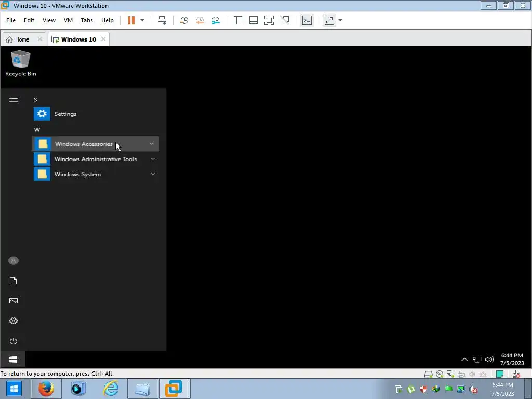Show the console view icon

click(x=307, y=20)
